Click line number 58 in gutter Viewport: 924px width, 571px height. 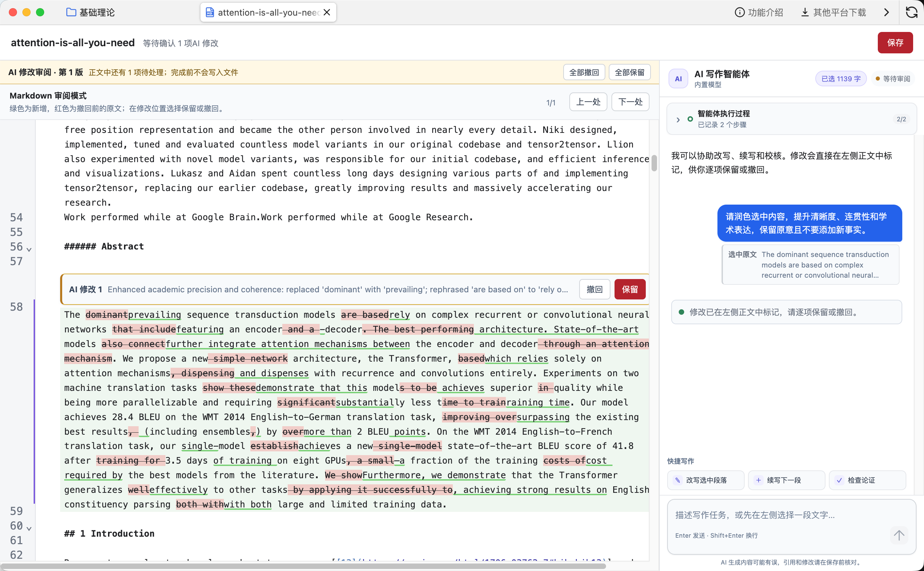coord(16,307)
